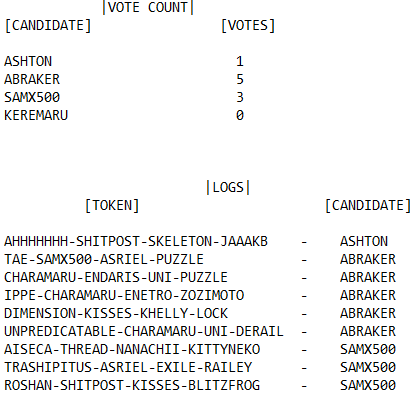Click the VOTES column header
This screenshot has width=417, height=403.
(248, 26)
